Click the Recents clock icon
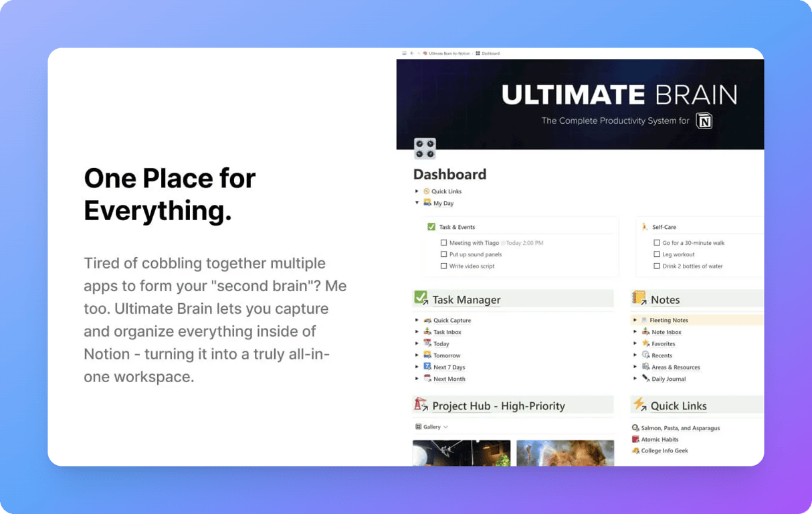812x514 pixels. coord(645,355)
